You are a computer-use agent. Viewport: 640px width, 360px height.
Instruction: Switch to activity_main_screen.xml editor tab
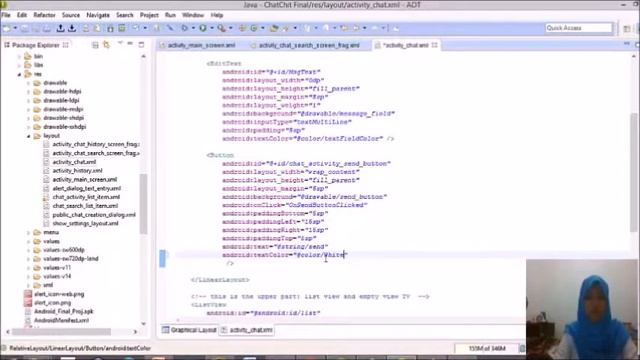(x=202, y=45)
